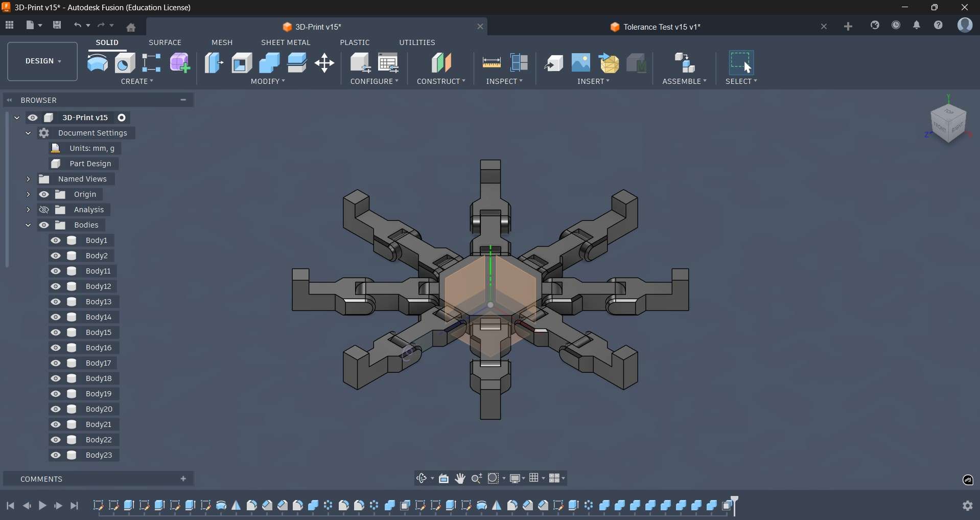This screenshot has height=520, width=980.
Task: Open the Data Panel grid icon
Action: [x=10, y=25]
